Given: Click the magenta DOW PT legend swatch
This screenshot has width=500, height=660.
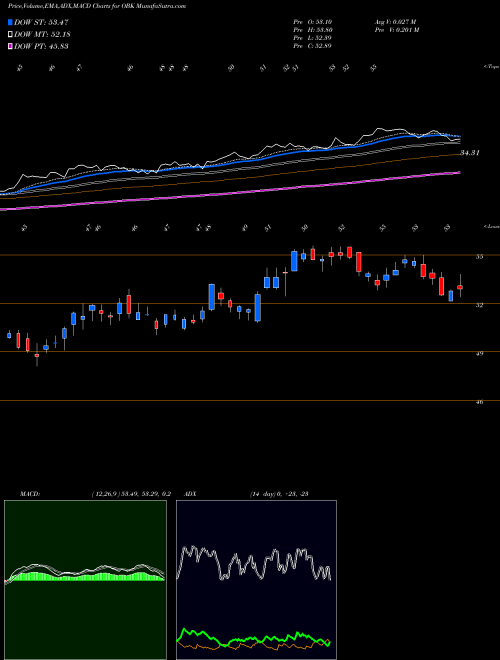Looking at the screenshot, I should 10,46.
